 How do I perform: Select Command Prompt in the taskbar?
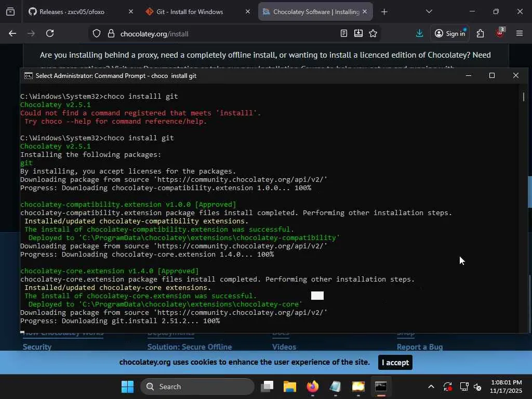[x=381, y=387]
